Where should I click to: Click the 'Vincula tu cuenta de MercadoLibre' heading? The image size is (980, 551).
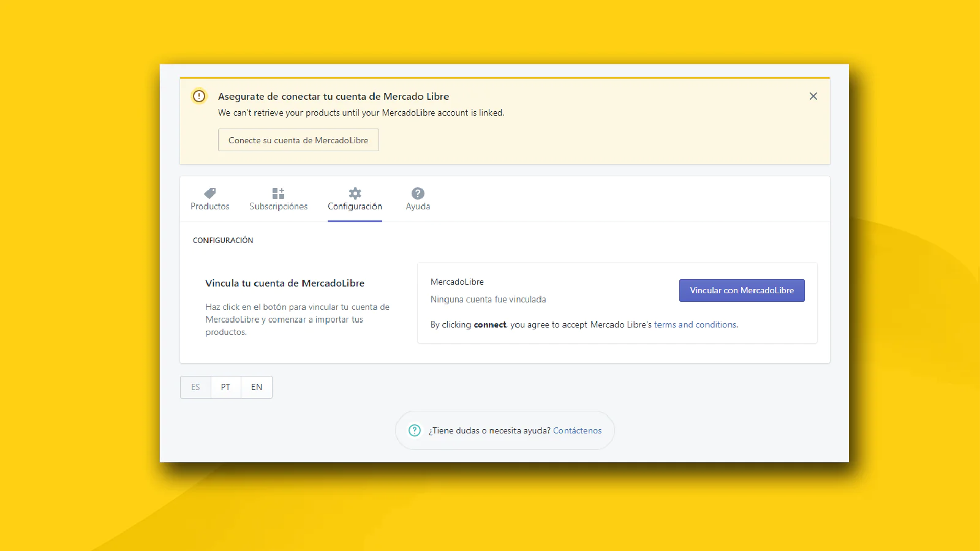[285, 283]
